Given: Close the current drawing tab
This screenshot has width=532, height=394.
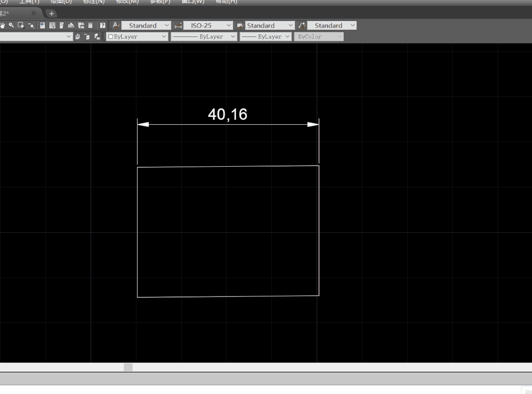Looking at the screenshot, I should [x=34, y=13].
